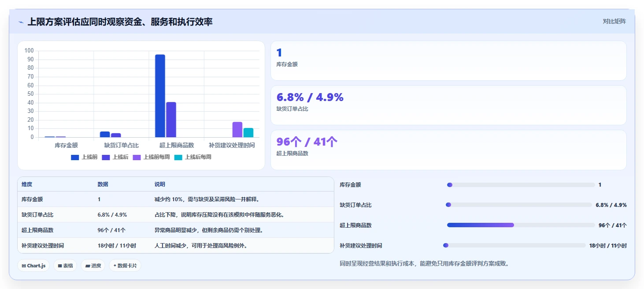Click the 数据 table column header
The image size is (644, 289).
click(103, 184)
